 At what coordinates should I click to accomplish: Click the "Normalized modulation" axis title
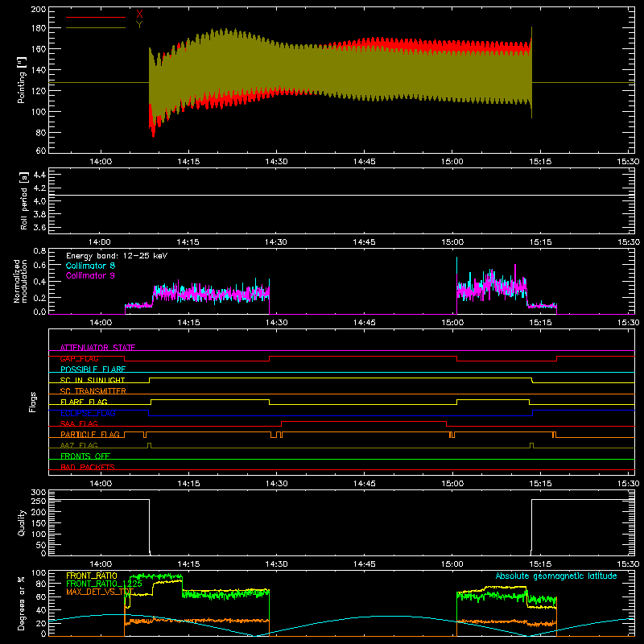[x=20, y=281]
